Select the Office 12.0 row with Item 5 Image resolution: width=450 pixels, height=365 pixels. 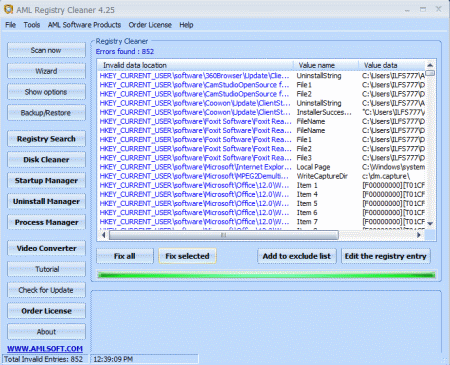pos(262,203)
